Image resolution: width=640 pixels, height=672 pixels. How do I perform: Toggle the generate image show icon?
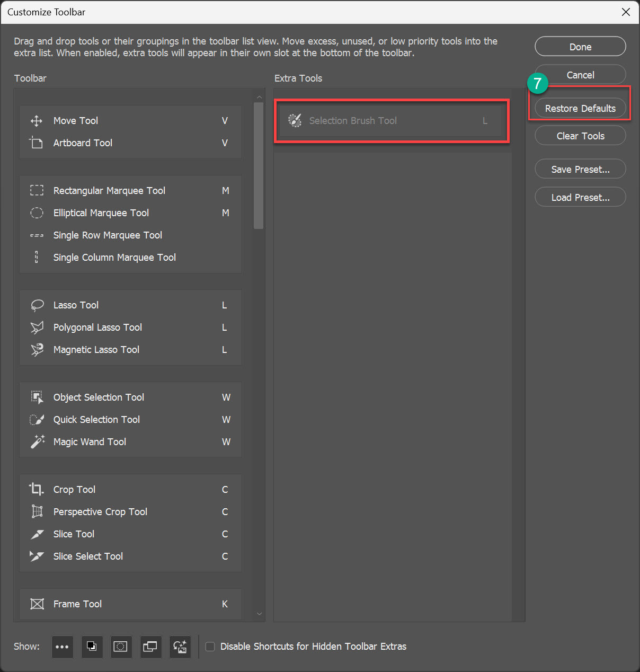pyautogui.click(x=180, y=647)
